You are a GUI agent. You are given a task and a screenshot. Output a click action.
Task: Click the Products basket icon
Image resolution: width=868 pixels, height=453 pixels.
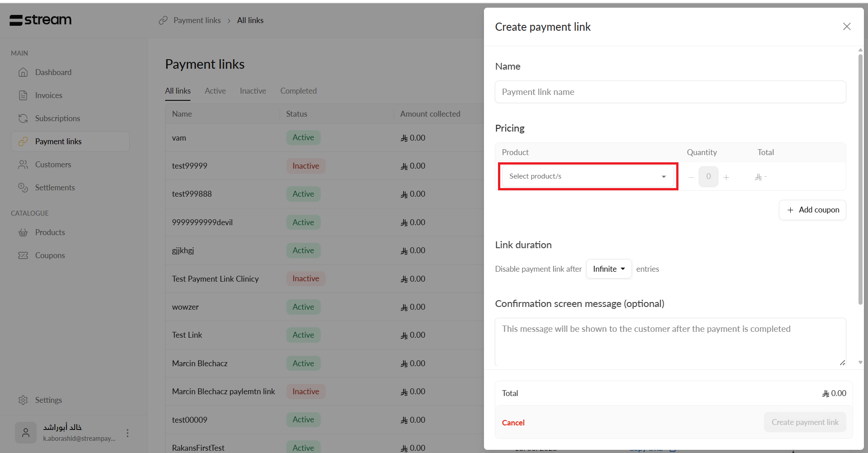(x=23, y=232)
